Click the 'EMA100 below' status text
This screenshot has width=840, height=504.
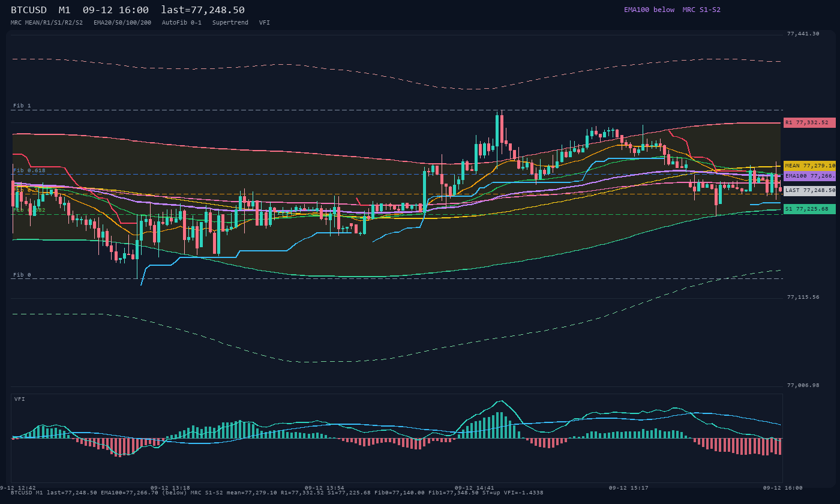click(x=649, y=10)
